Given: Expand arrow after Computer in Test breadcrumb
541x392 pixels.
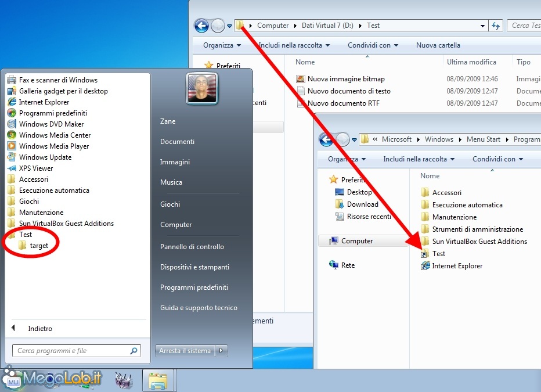Looking at the screenshot, I should (295, 26).
